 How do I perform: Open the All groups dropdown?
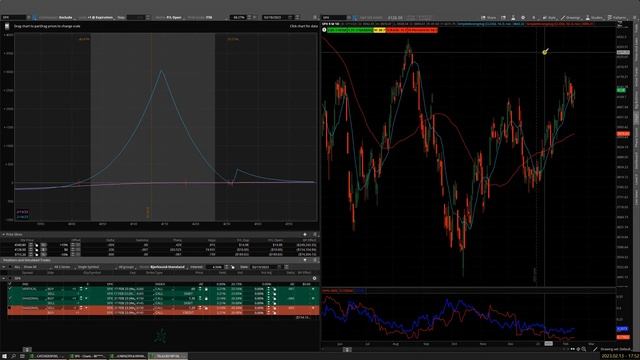[x=127, y=267]
